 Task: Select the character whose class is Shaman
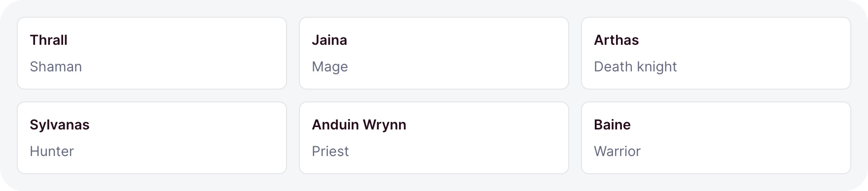click(x=152, y=53)
